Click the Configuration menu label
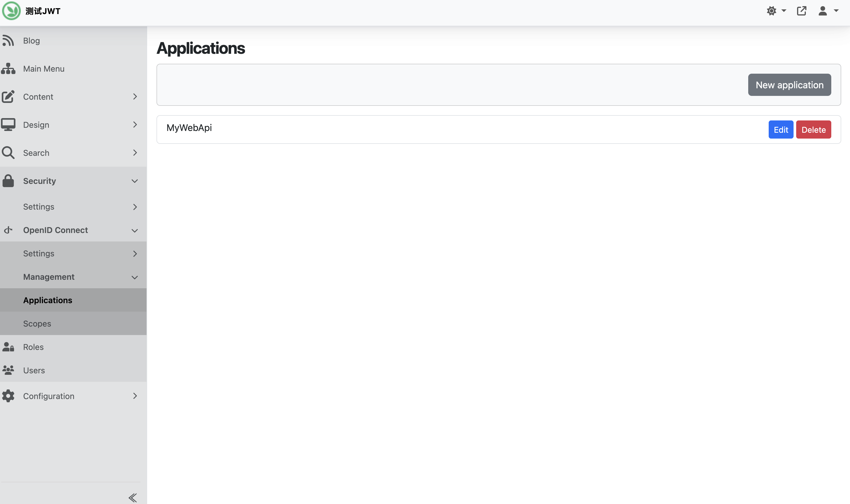 [x=49, y=396]
